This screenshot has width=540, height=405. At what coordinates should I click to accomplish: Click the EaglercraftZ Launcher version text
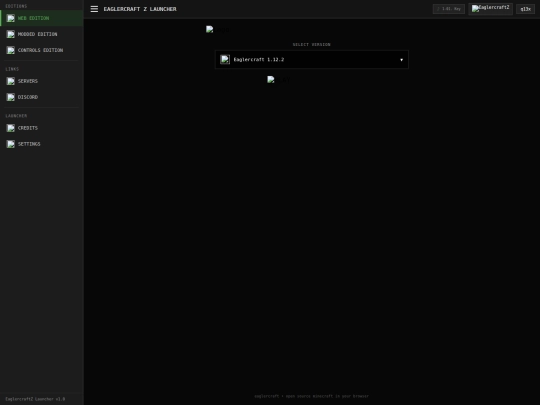(35, 399)
